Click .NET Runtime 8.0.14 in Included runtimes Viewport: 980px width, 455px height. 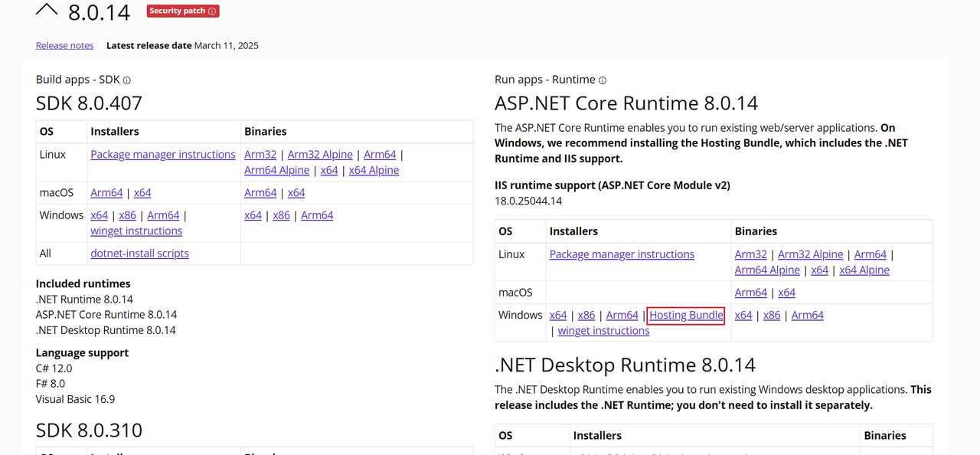[x=84, y=300]
